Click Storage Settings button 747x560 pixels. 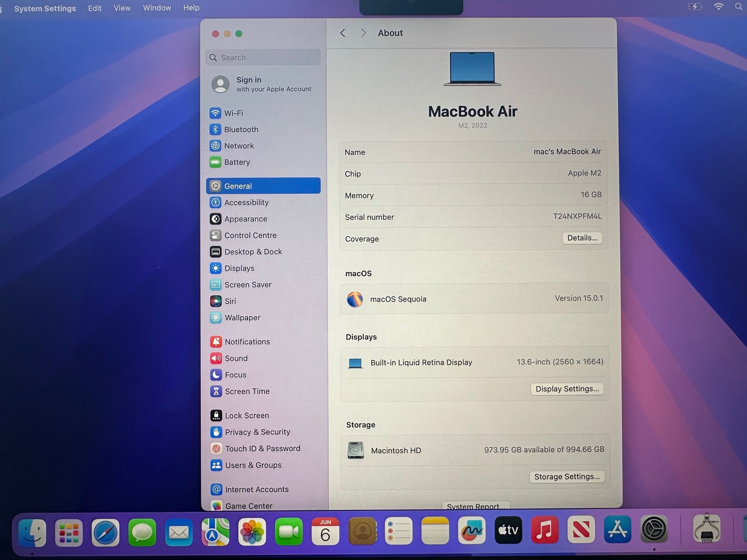[567, 477]
